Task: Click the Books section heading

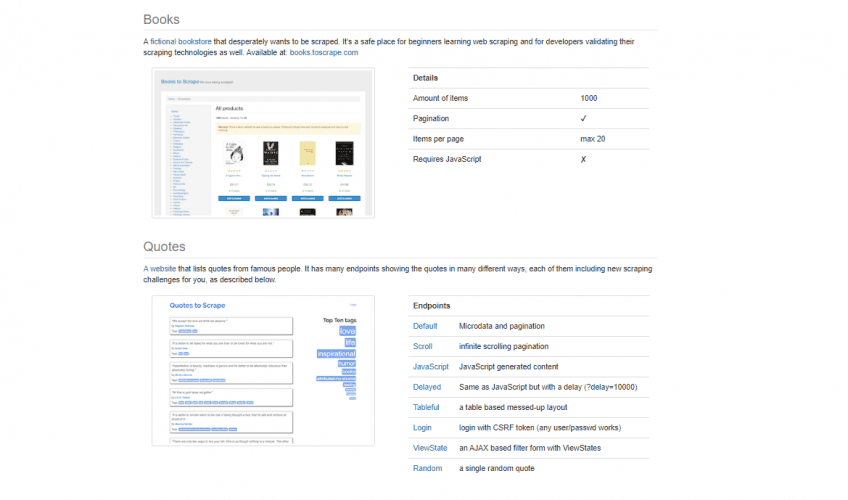Action: 162,19
